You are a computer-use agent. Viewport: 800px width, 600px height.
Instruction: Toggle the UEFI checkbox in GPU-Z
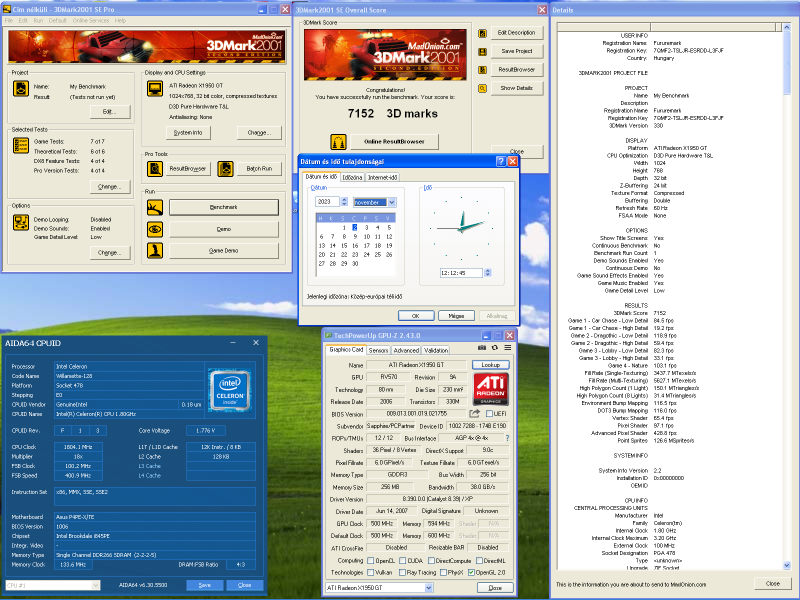click(x=489, y=414)
